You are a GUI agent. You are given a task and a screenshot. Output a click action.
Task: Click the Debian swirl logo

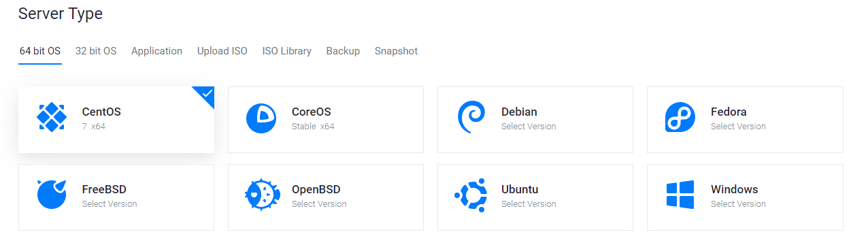471,118
